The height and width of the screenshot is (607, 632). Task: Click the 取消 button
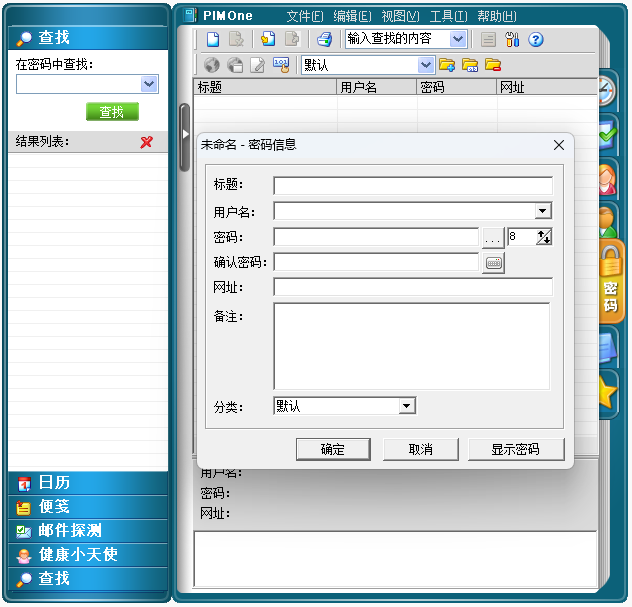pos(420,449)
